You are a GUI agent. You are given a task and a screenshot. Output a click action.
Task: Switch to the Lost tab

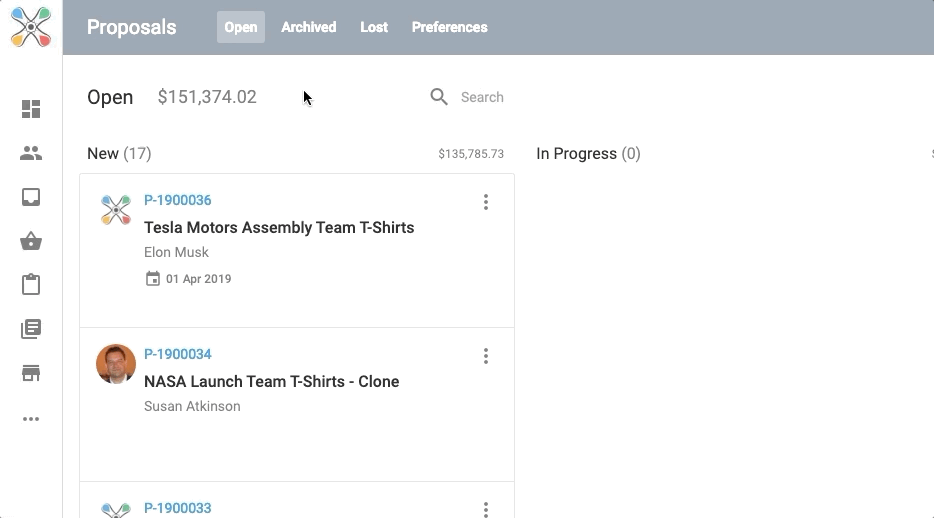[x=374, y=27]
